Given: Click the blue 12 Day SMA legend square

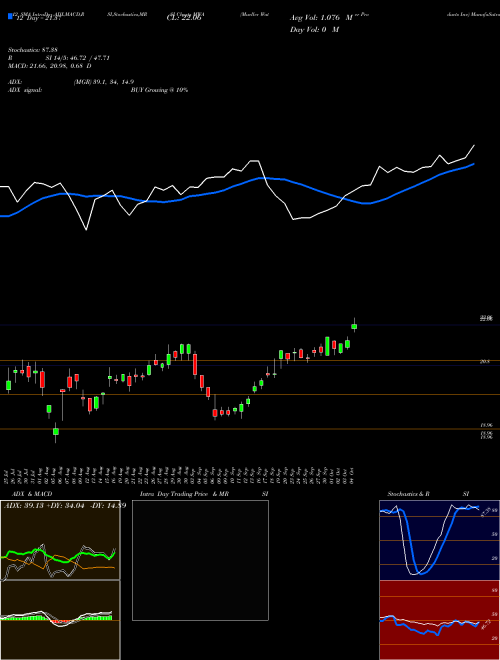Looking at the screenshot, I should (x=10, y=16).
